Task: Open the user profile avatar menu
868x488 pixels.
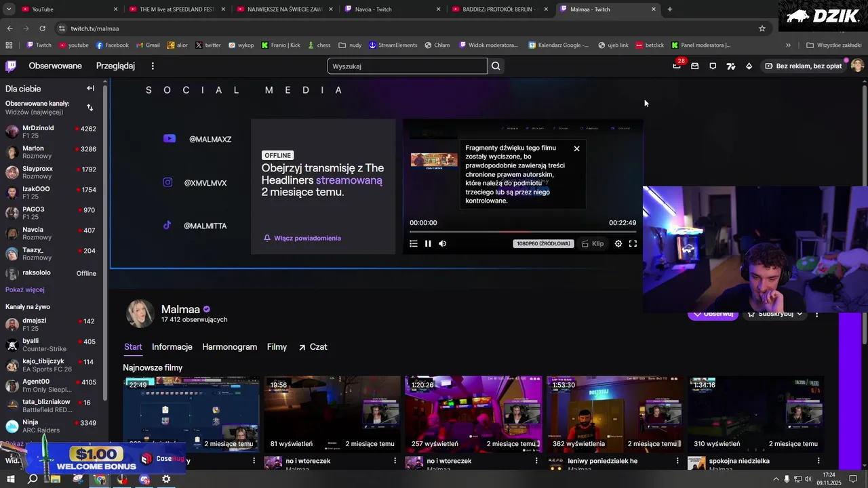Action: pos(857,66)
